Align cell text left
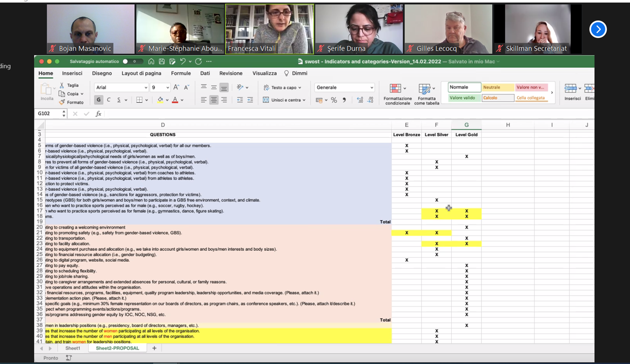 coord(204,100)
